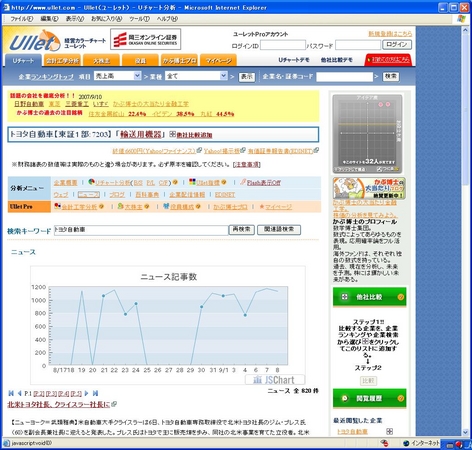
Task: Click the 企業ランキングトップ link
Action: click(x=46, y=76)
